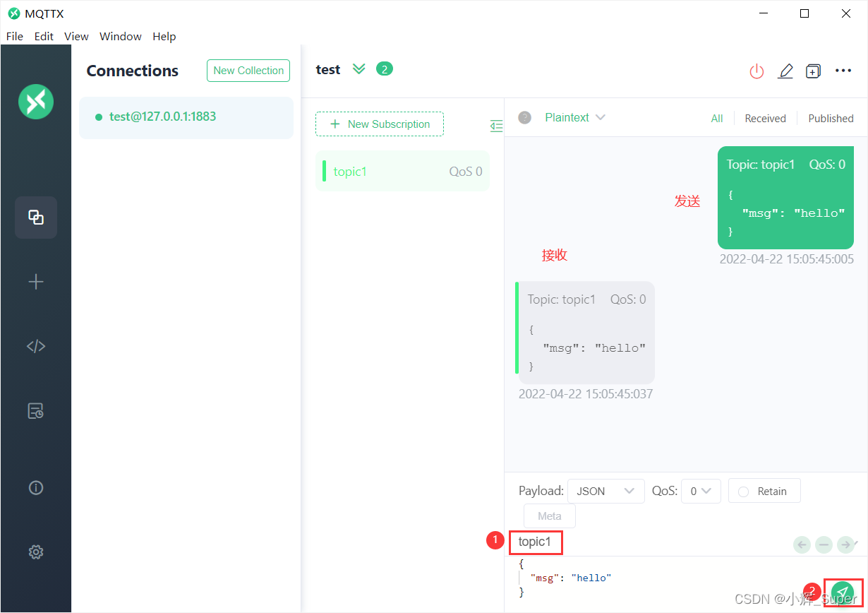Disconnect using the red power icon
Screen dimensions: 868x613
pyautogui.click(x=757, y=71)
